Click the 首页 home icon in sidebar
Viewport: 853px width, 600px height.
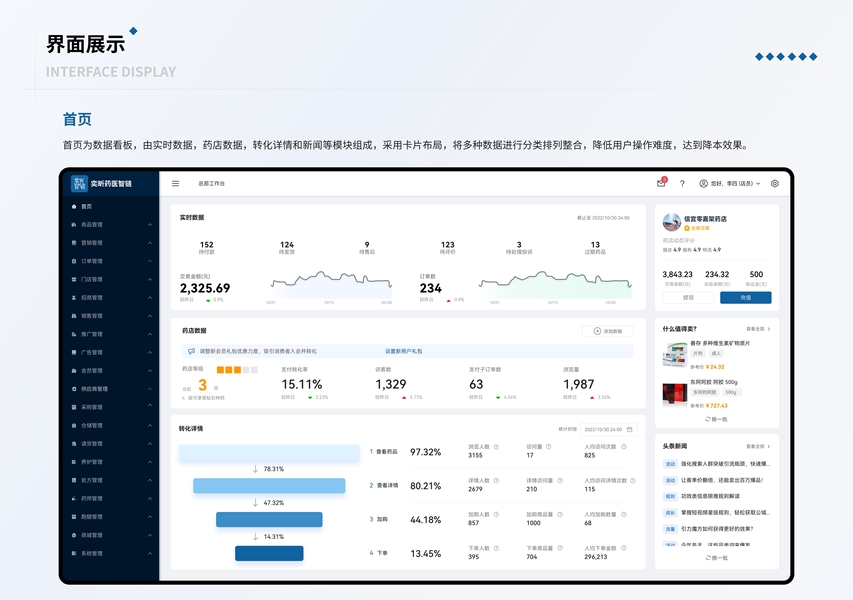[x=74, y=206]
